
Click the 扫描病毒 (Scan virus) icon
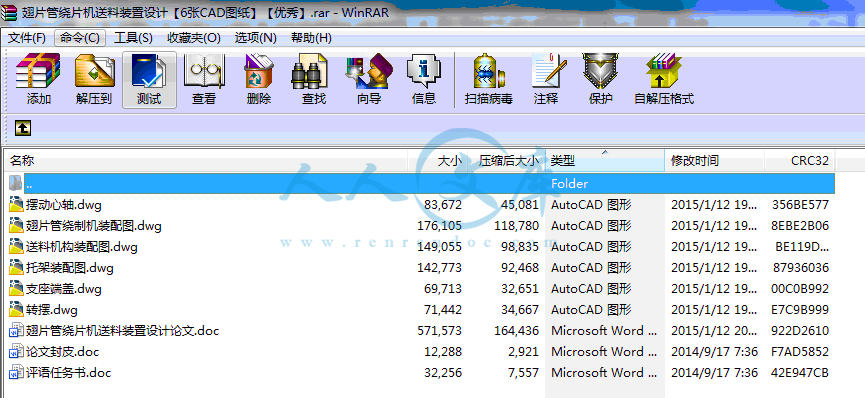tap(488, 80)
